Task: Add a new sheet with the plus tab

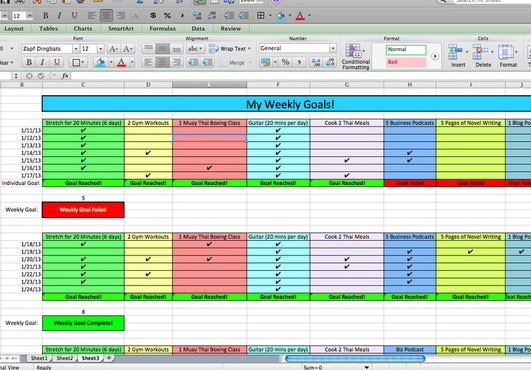Action: pos(109,358)
